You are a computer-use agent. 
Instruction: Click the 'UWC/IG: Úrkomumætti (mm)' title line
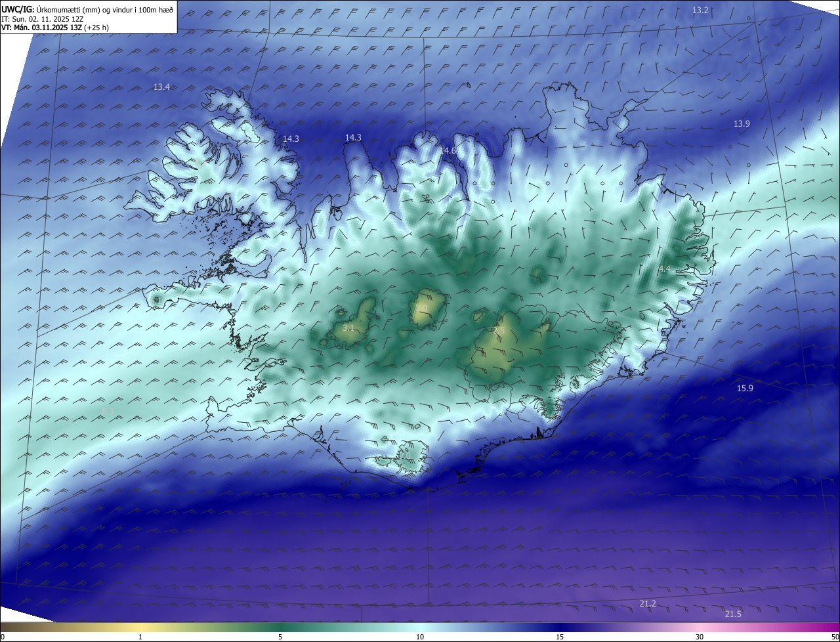[x=88, y=9]
